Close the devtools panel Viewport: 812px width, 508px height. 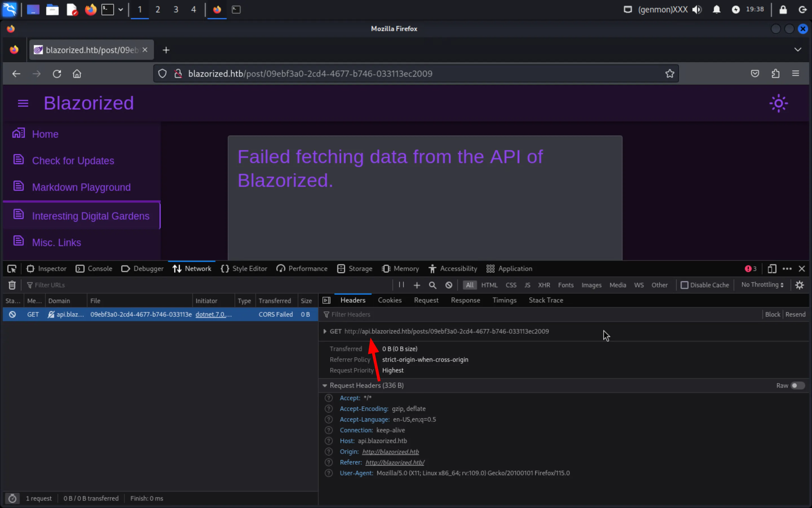802,269
